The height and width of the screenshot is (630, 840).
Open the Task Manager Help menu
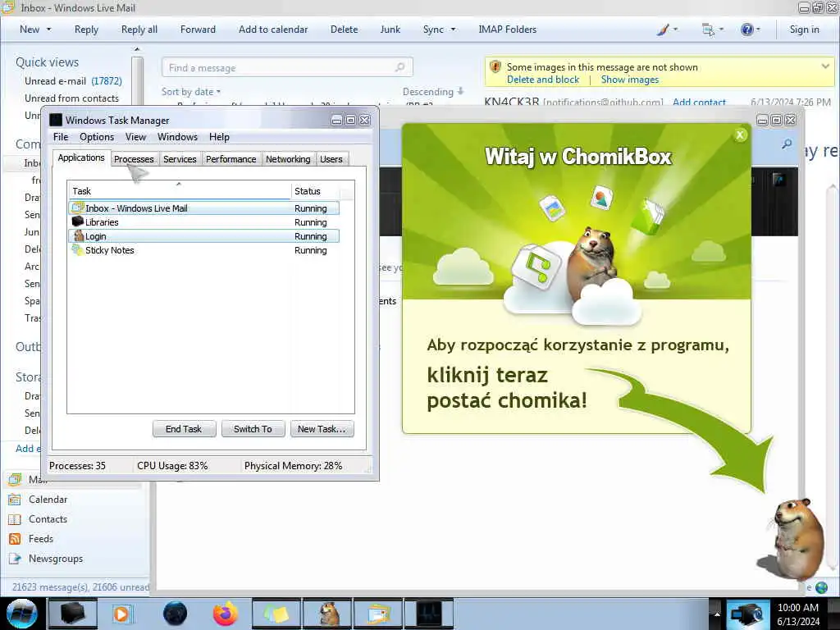[x=219, y=137]
